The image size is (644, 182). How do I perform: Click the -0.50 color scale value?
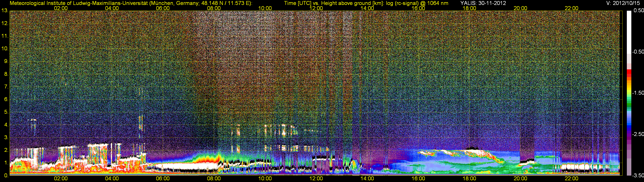click(638, 52)
